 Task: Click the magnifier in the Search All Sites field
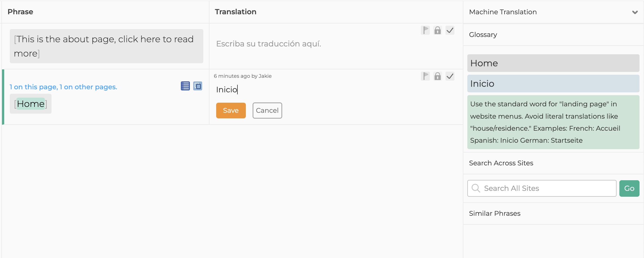475,188
